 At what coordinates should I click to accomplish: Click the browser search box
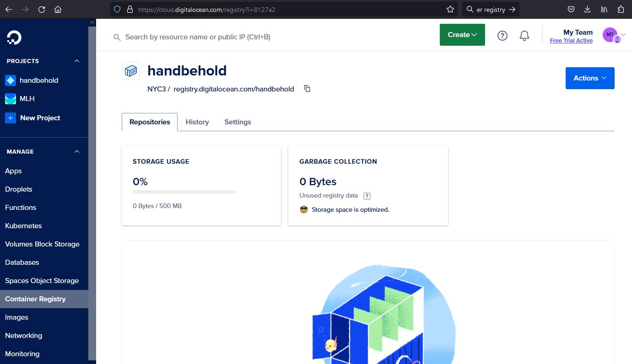[491, 9]
